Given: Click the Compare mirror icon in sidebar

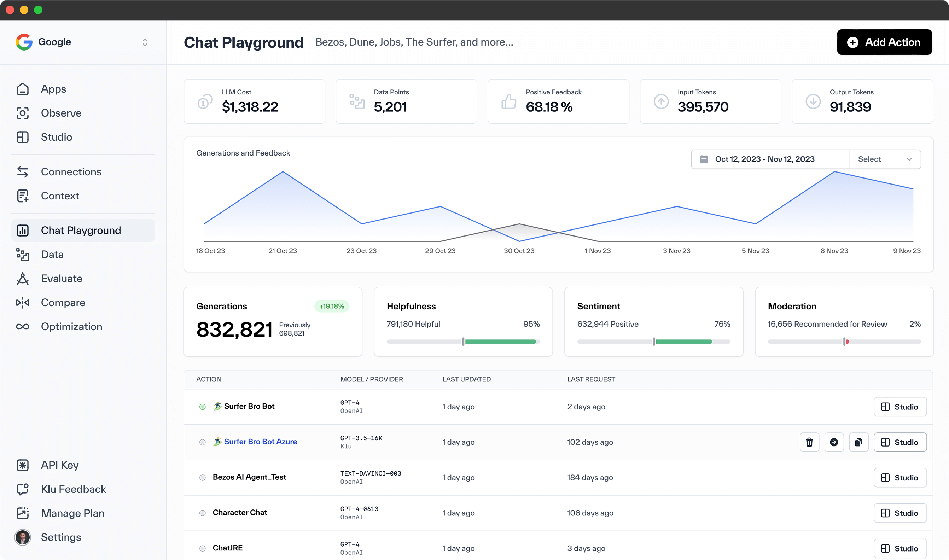Looking at the screenshot, I should click(23, 302).
